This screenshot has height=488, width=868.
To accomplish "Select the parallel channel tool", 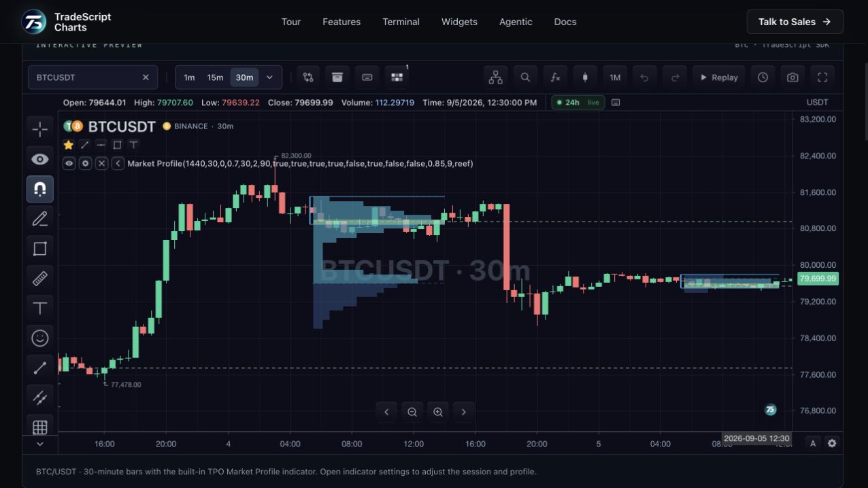I will coord(40,398).
